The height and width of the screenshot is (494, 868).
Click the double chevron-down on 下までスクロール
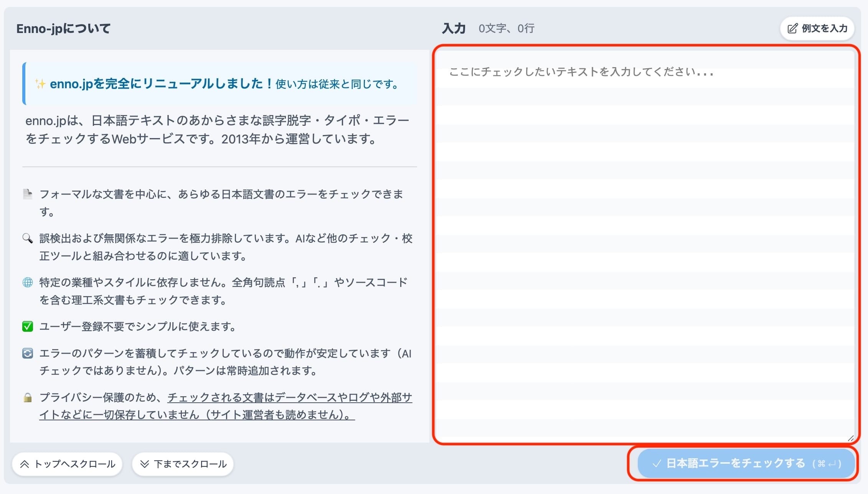(x=144, y=463)
